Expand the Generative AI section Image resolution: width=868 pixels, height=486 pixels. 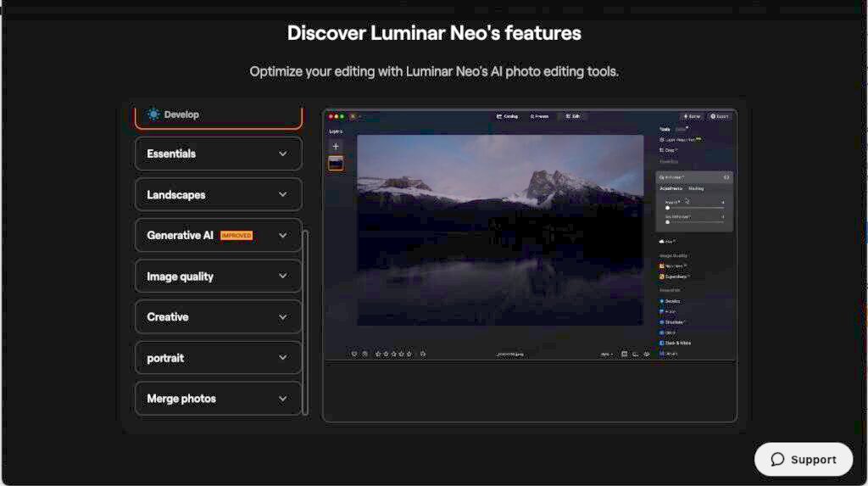[218, 236]
